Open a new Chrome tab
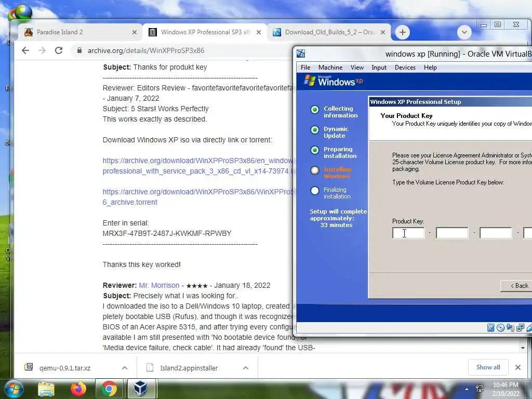Screen dimensions: 532x399 click(403, 32)
